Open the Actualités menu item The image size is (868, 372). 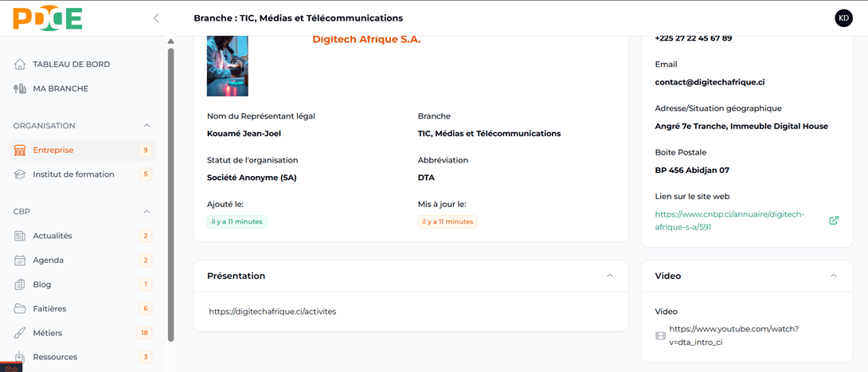point(53,236)
